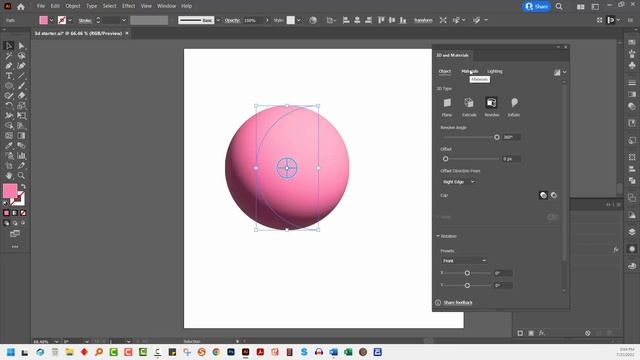Open Edit Toolbar three-dots button
Viewport: 640px width, 360px height.
pos(15,247)
